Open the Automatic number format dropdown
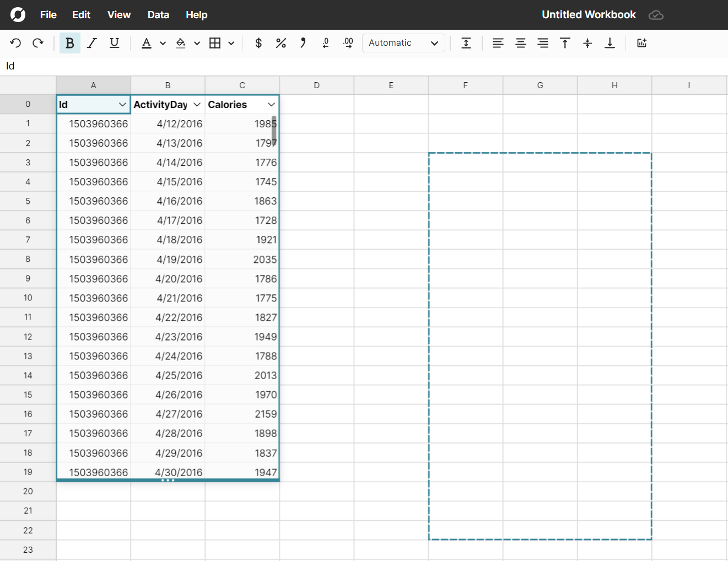728x561 pixels. click(x=403, y=43)
